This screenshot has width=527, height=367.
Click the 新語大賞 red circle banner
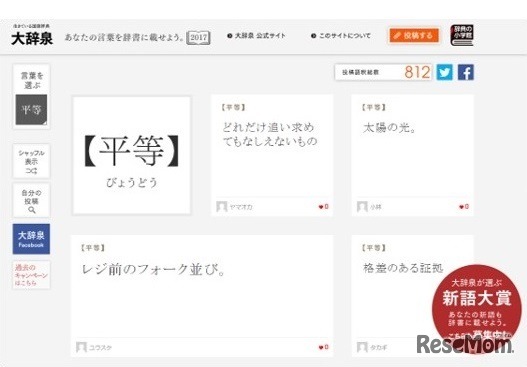pos(477,308)
